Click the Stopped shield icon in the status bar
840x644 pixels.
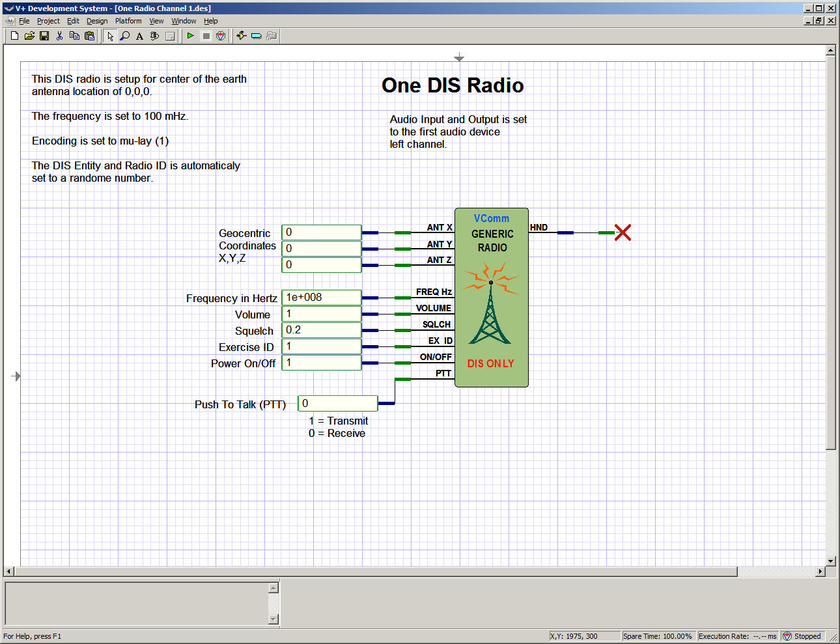(x=787, y=636)
